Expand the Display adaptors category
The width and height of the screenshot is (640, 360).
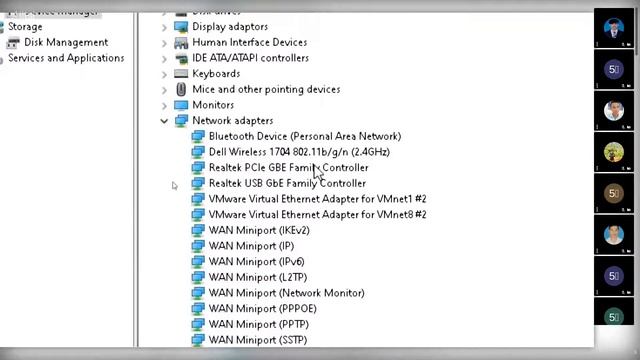click(164, 28)
